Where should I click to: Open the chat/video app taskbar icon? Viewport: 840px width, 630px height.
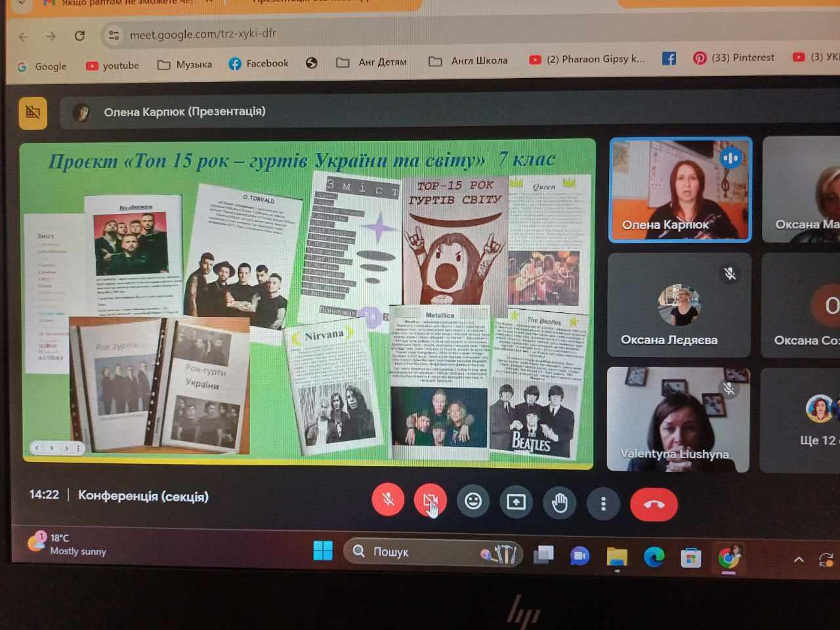point(579,556)
